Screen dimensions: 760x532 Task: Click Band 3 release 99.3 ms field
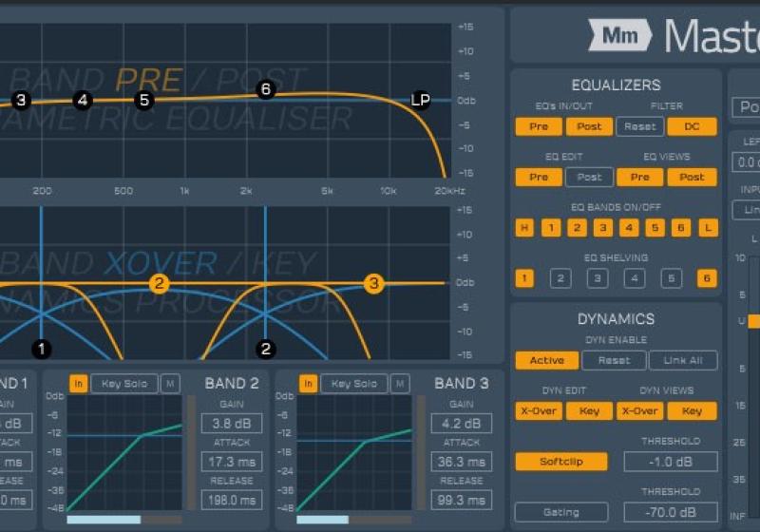[x=462, y=500]
